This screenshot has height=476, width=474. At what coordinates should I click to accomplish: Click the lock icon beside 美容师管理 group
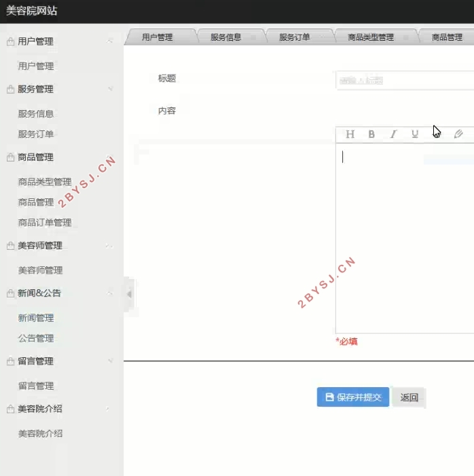point(10,245)
